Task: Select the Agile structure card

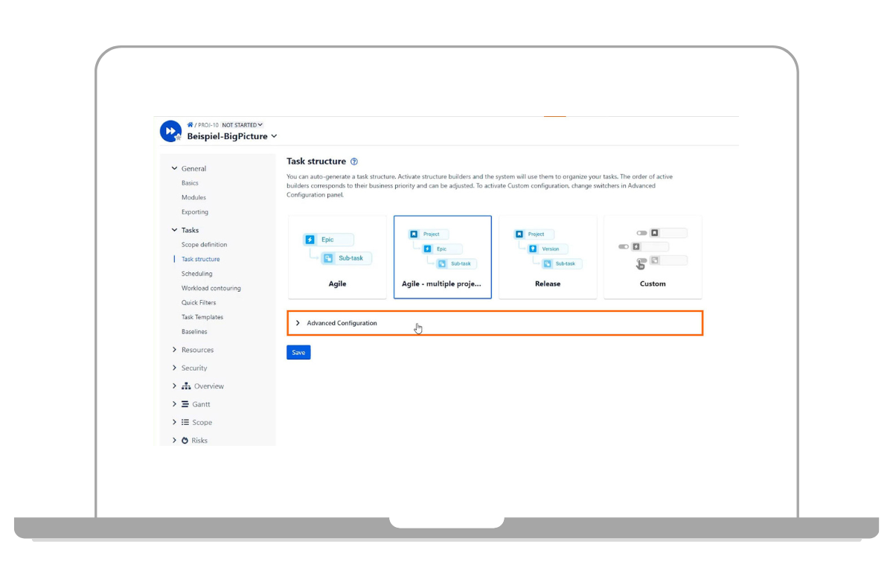Action: coord(337,257)
